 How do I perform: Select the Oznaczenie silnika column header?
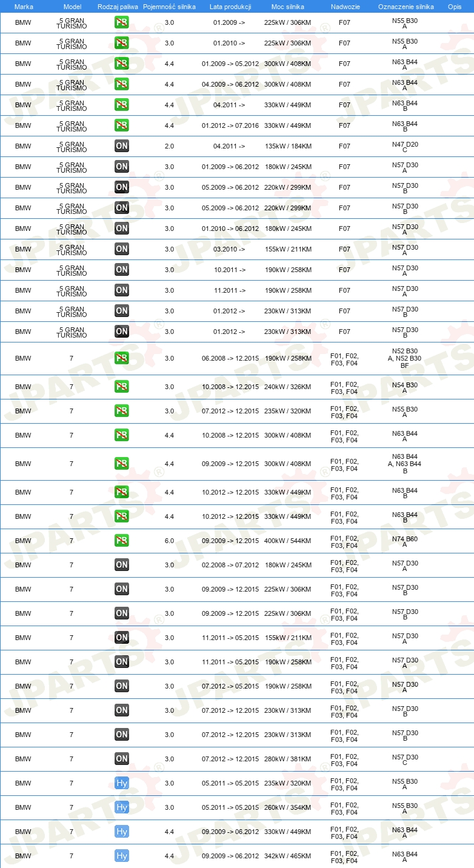coord(406,7)
